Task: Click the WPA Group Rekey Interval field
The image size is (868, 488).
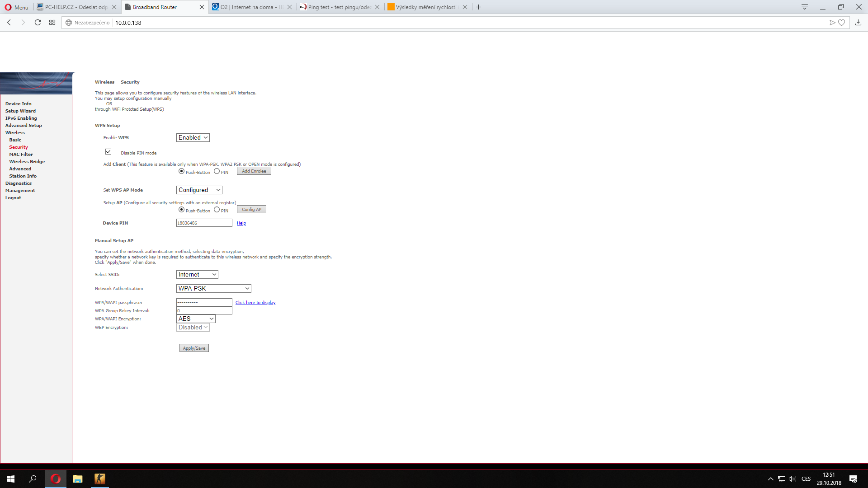Action: (204, 311)
